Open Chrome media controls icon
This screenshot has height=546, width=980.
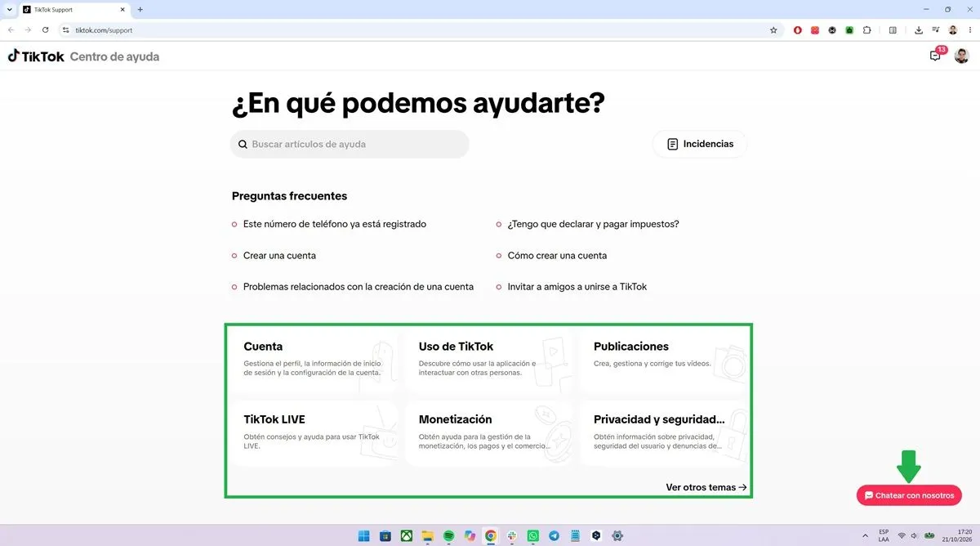(936, 30)
